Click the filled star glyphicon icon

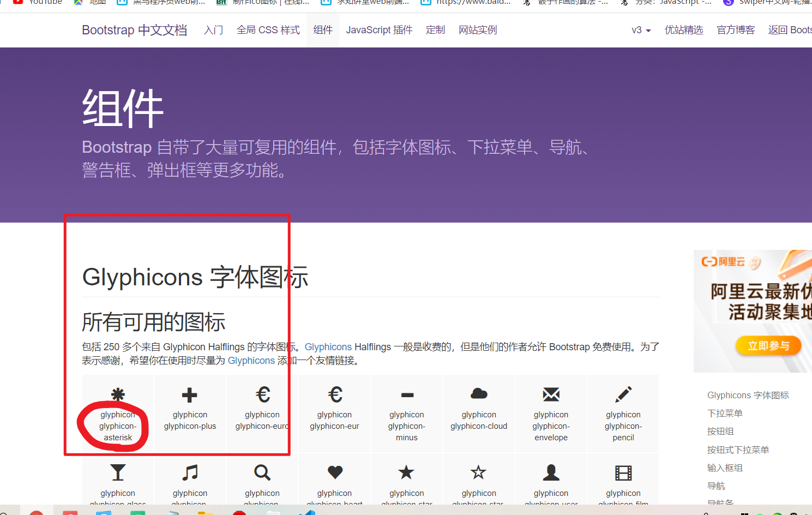pos(407,472)
